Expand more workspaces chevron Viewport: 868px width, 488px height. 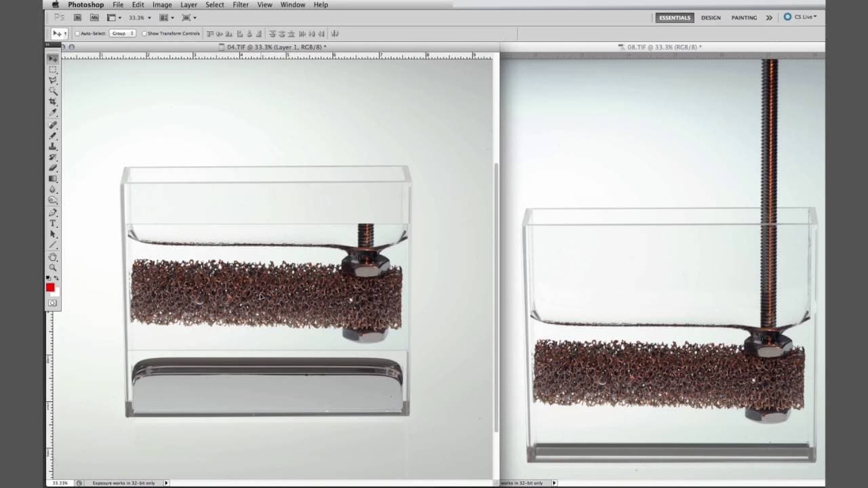coord(769,18)
